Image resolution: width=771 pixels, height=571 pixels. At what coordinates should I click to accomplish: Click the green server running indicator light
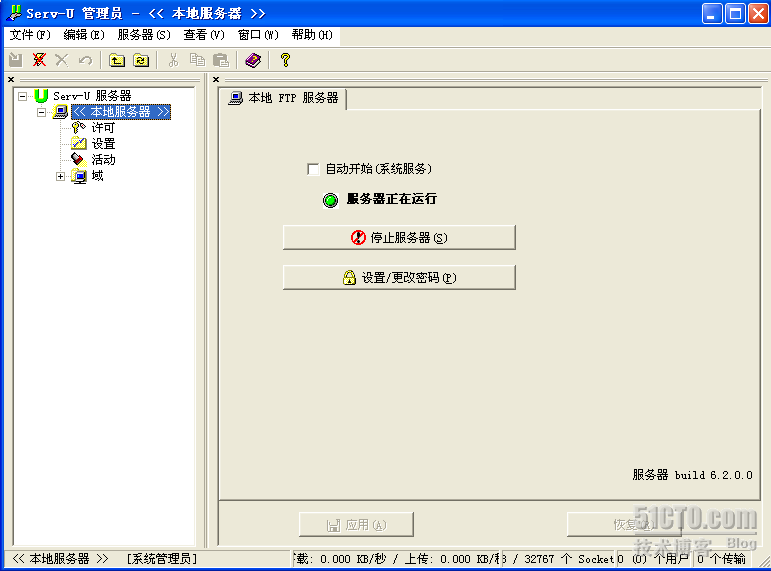330,200
